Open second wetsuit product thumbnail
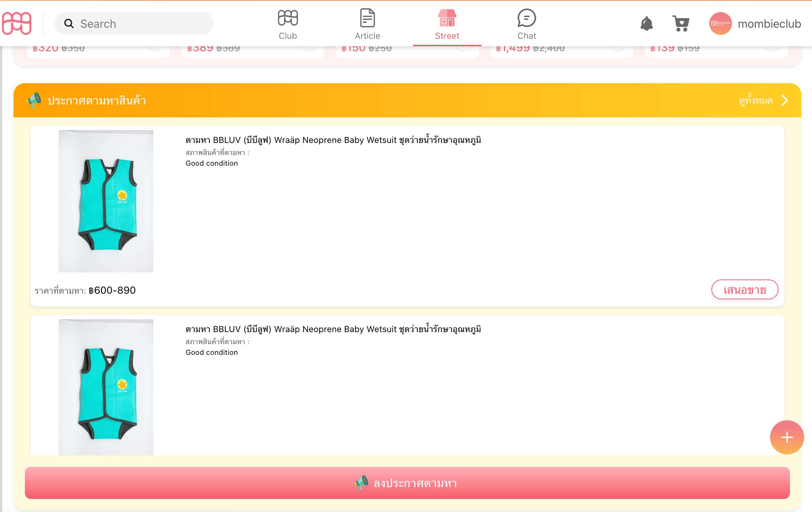The height and width of the screenshot is (512, 812). tap(106, 387)
